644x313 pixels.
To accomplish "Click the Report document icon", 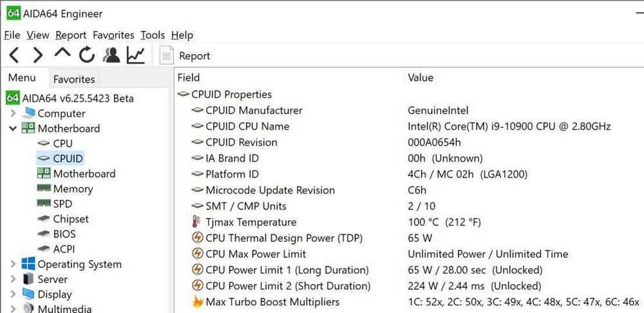I will pyautogui.click(x=166, y=55).
